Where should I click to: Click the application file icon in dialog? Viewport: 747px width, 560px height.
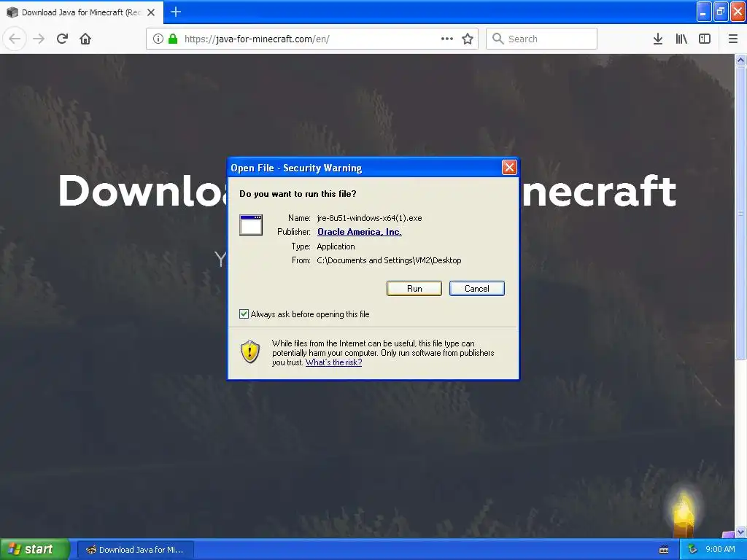(251, 225)
